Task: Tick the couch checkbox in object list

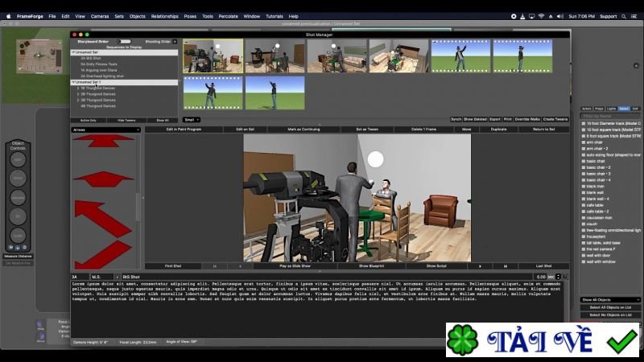Action: tap(583, 224)
